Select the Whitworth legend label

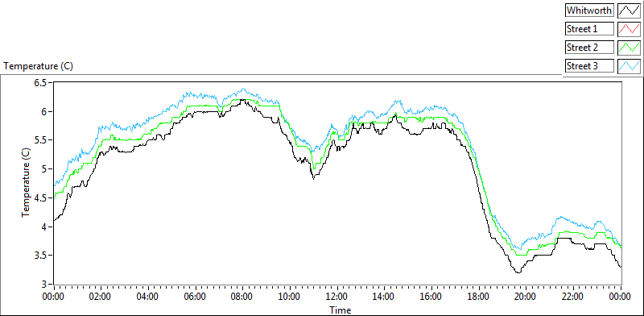click(x=589, y=10)
